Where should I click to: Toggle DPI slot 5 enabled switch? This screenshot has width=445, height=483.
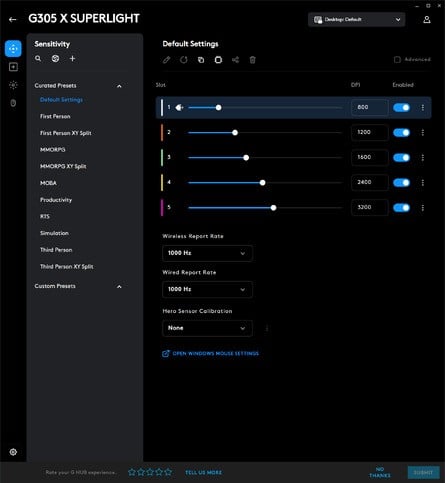pos(401,208)
